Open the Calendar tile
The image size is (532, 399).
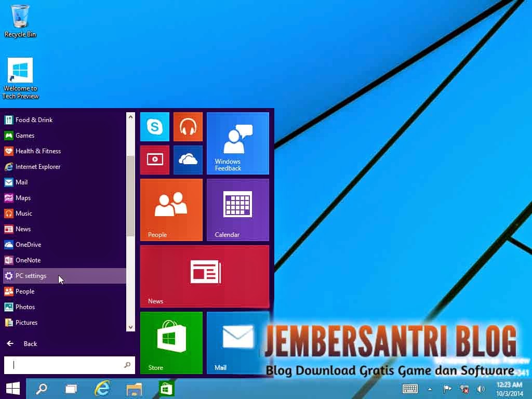(238, 210)
